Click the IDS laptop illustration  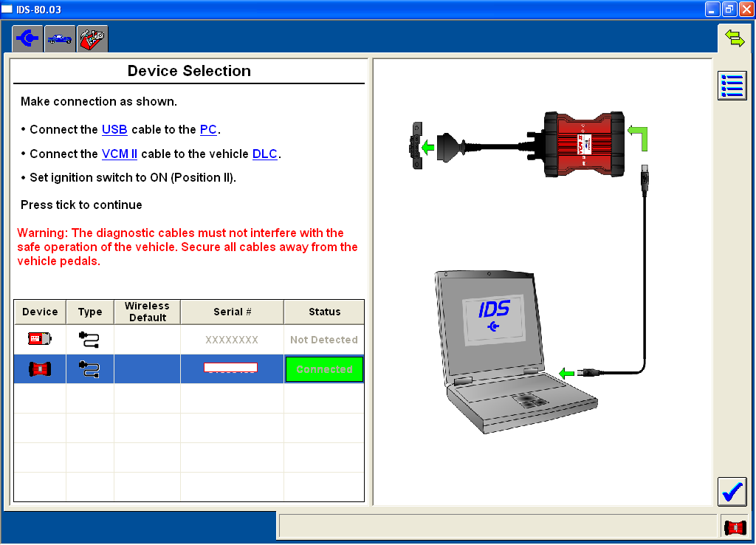(516, 352)
